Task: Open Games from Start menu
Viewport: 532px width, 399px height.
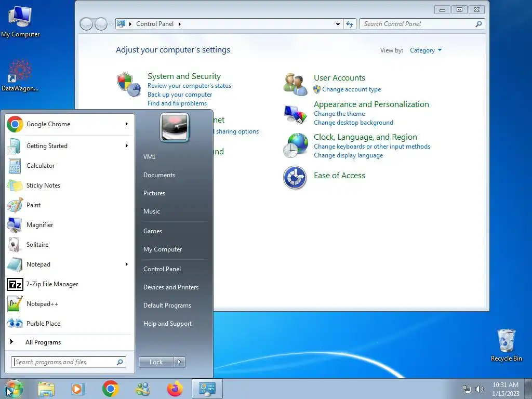Action: click(153, 231)
